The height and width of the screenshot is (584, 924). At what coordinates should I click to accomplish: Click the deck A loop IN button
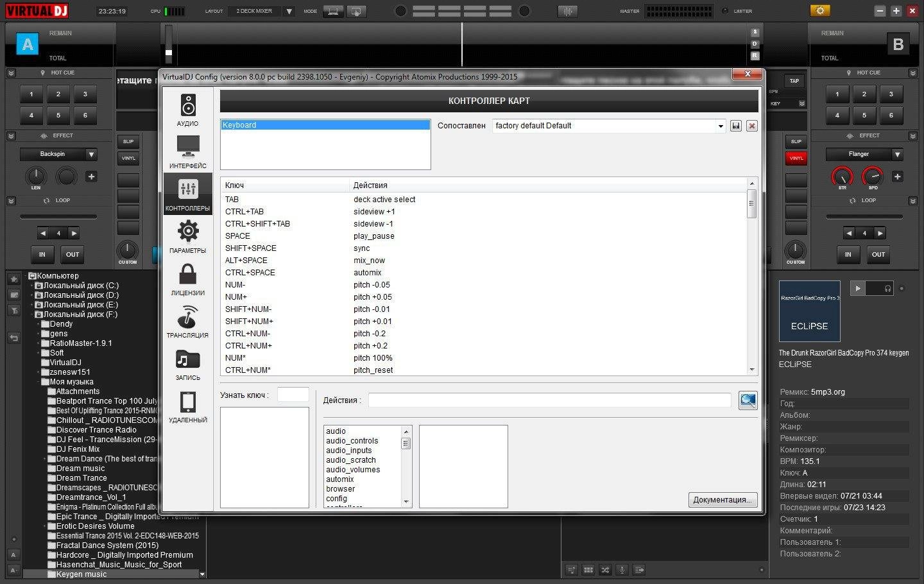point(42,254)
